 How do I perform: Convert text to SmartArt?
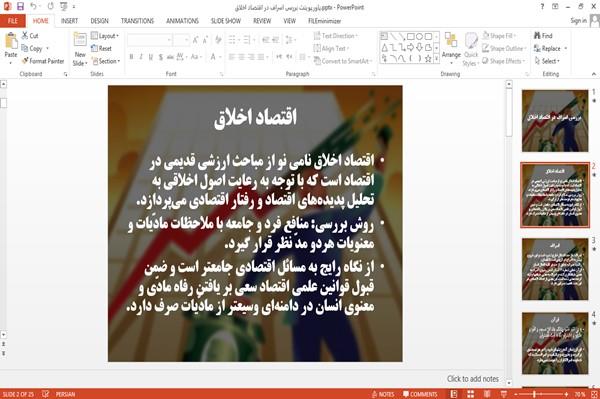tap(342, 61)
